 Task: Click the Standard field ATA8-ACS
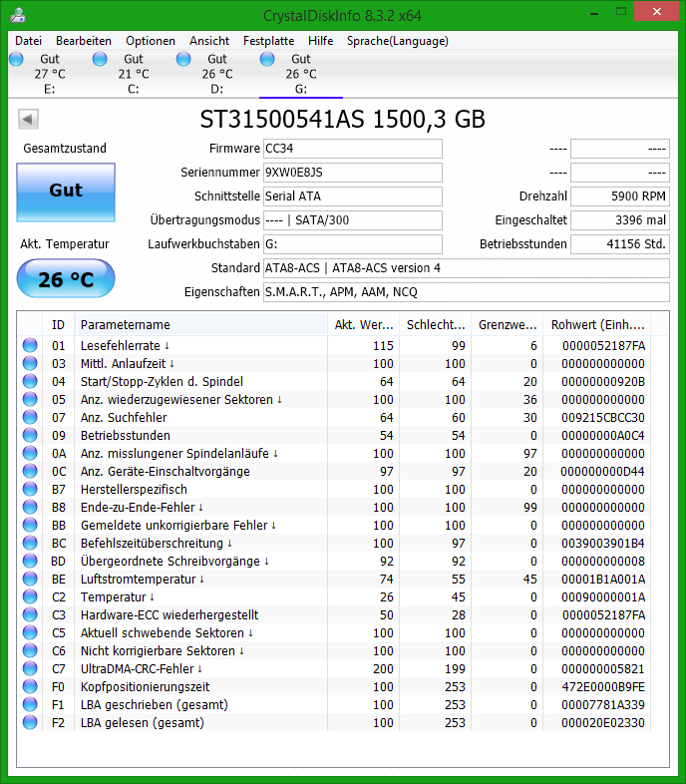click(467, 268)
